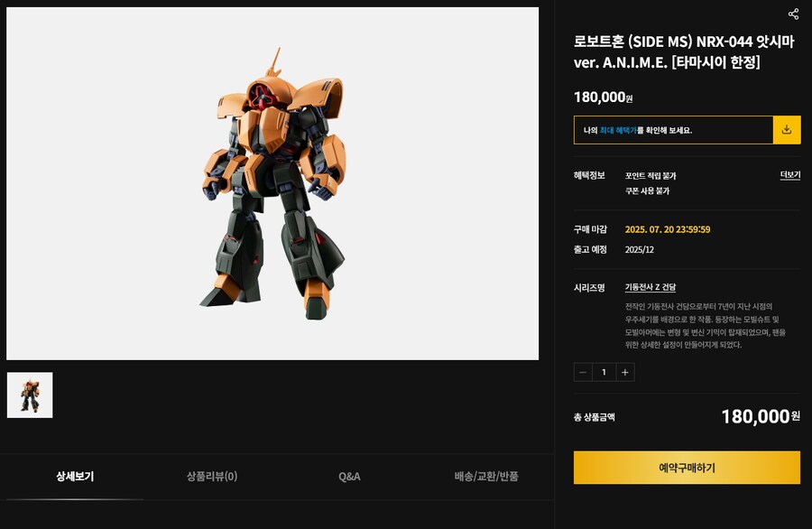Viewport: 812px width, 529px height.
Task: Decrease quantity with the minus button
Action: [583, 372]
